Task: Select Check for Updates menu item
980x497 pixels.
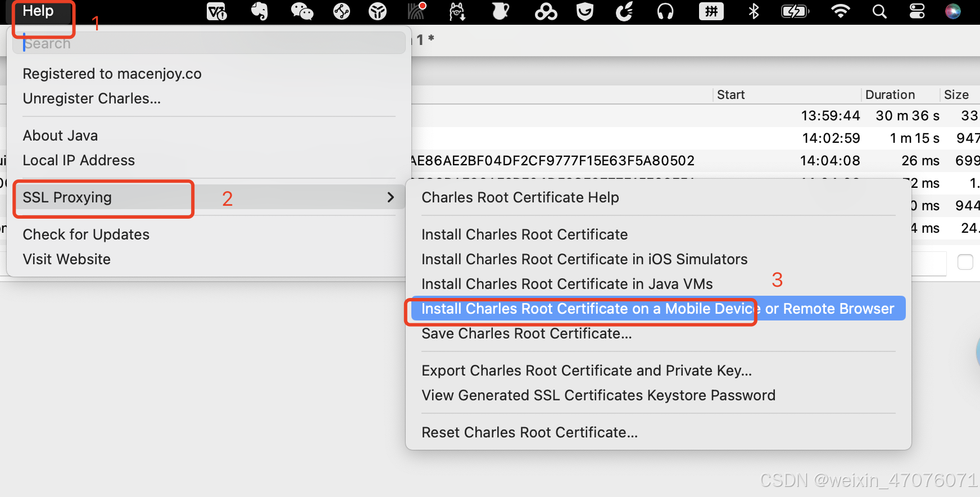Action: coord(209,234)
